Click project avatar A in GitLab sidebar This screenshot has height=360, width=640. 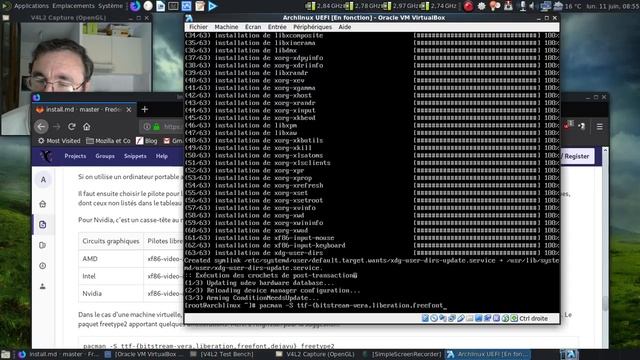(43, 180)
